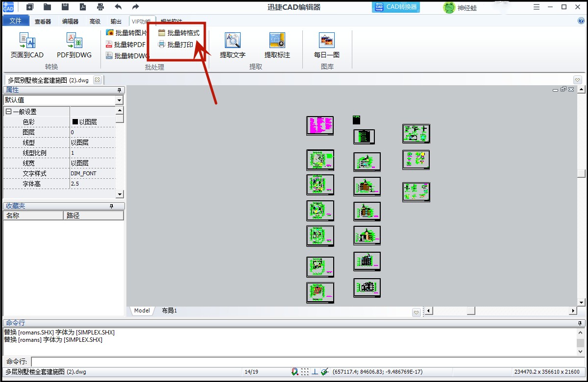Open the 提取文字 text extraction tool
Image resolution: width=588 pixels, height=382 pixels.
tap(233, 46)
